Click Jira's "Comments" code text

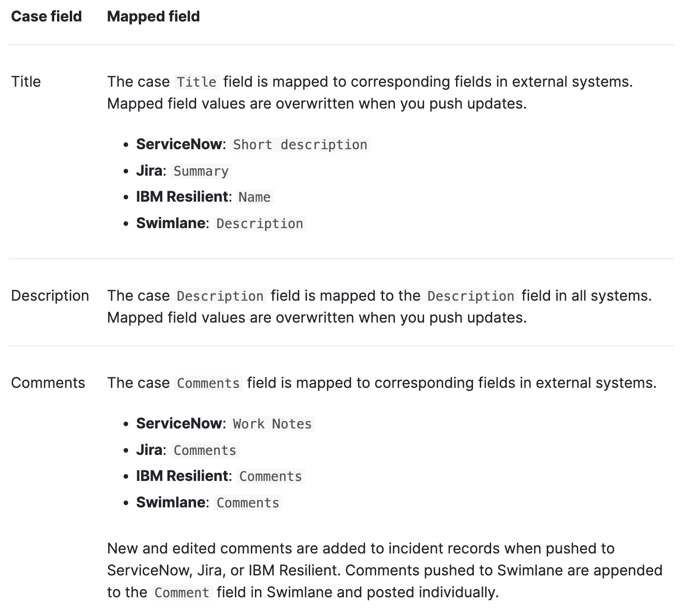(x=205, y=450)
